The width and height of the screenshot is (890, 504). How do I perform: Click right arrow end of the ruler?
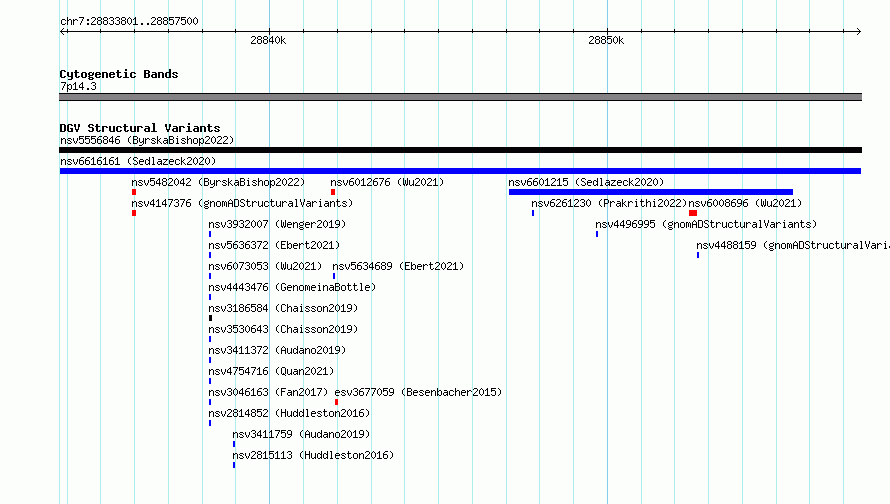click(858, 31)
